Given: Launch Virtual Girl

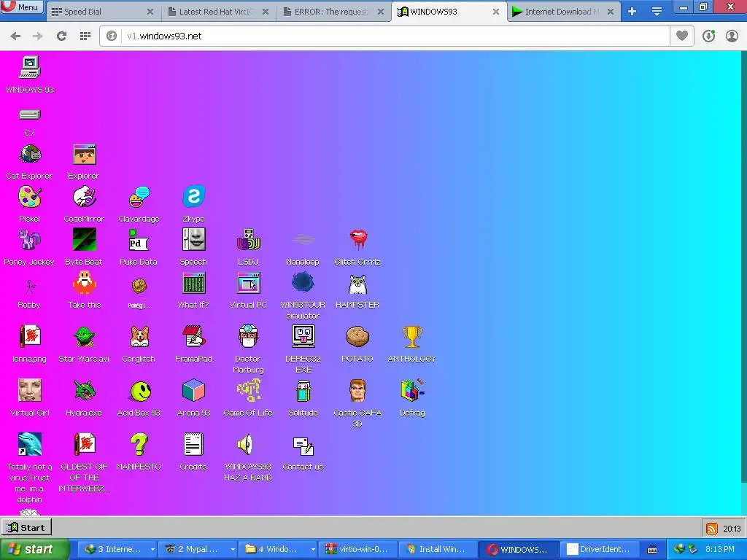Looking at the screenshot, I should coord(29,391).
